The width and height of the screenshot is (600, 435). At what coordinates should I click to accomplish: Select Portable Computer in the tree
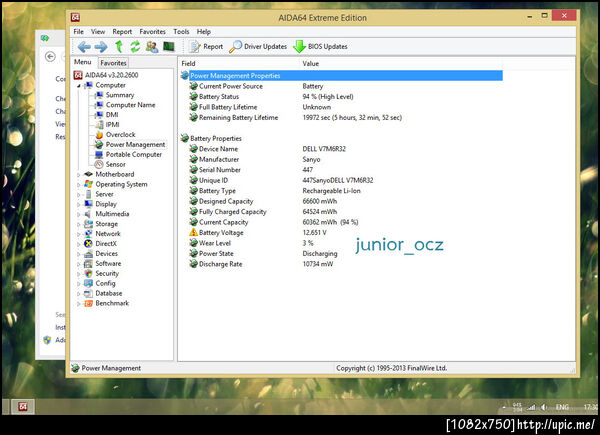point(134,155)
